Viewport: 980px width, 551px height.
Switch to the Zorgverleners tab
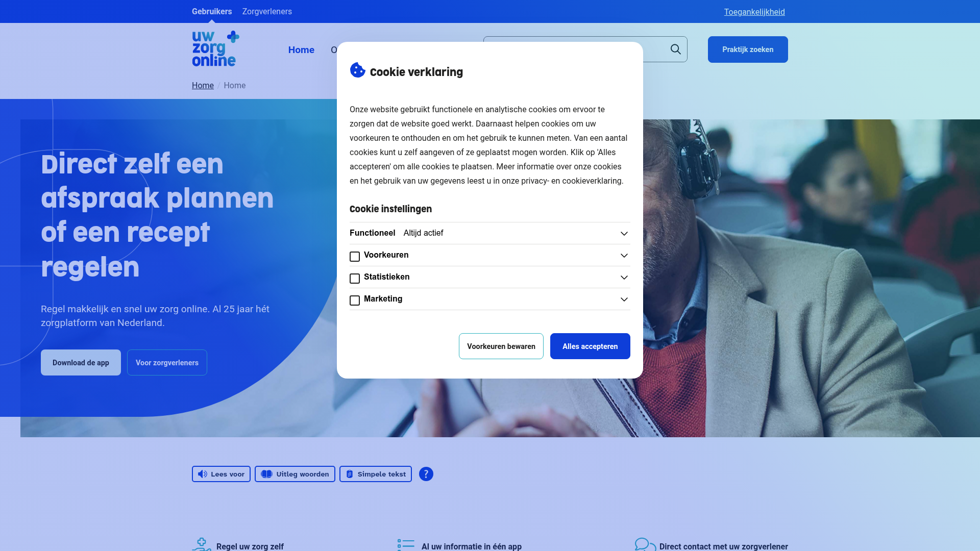267,11
